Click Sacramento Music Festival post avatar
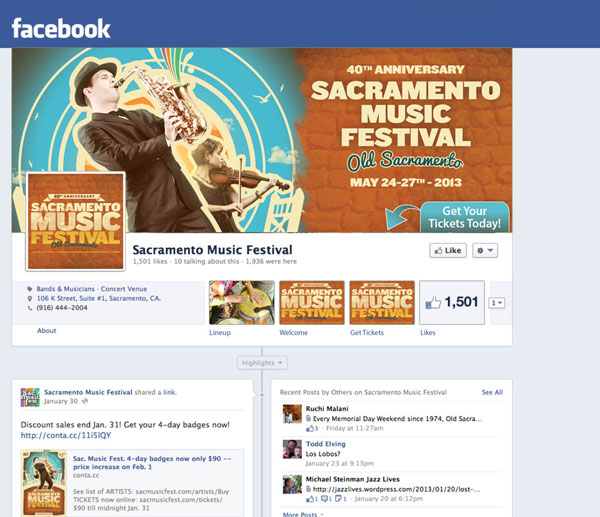This screenshot has height=517, width=600. click(30, 397)
